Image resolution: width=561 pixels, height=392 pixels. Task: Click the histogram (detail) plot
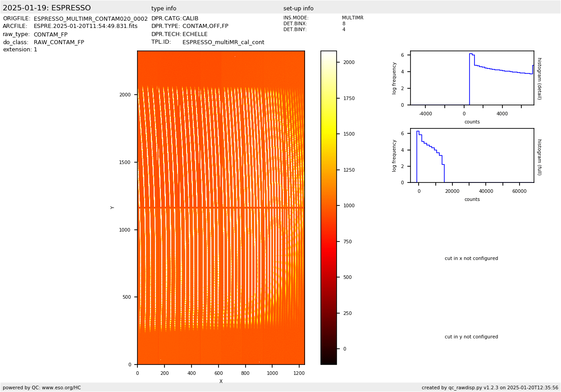click(472, 78)
